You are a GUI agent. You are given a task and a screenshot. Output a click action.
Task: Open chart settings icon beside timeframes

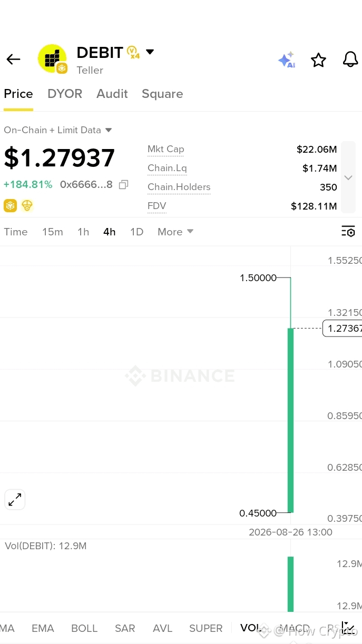click(x=348, y=231)
